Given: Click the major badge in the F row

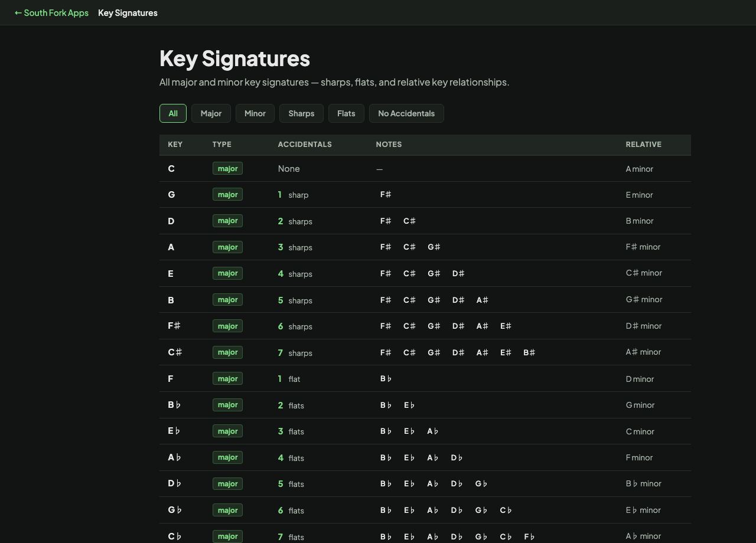Looking at the screenshot, I should coord(227,378).
